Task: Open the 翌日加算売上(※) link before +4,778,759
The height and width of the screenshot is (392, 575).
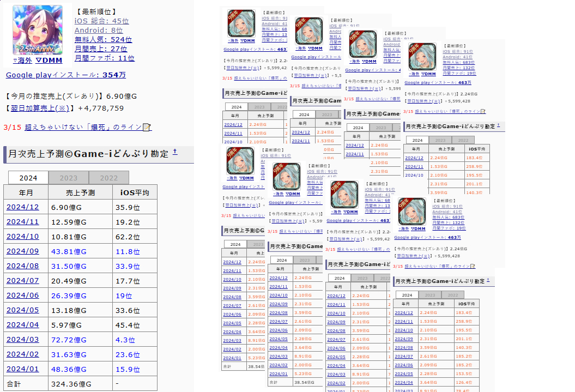Action: point(40,108)
